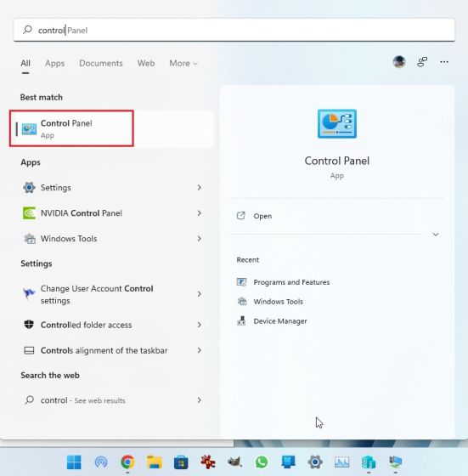Screen dimensions: 468x476
Task: Expand Change User Account Control chevron
Action: (x=199, y=294)
